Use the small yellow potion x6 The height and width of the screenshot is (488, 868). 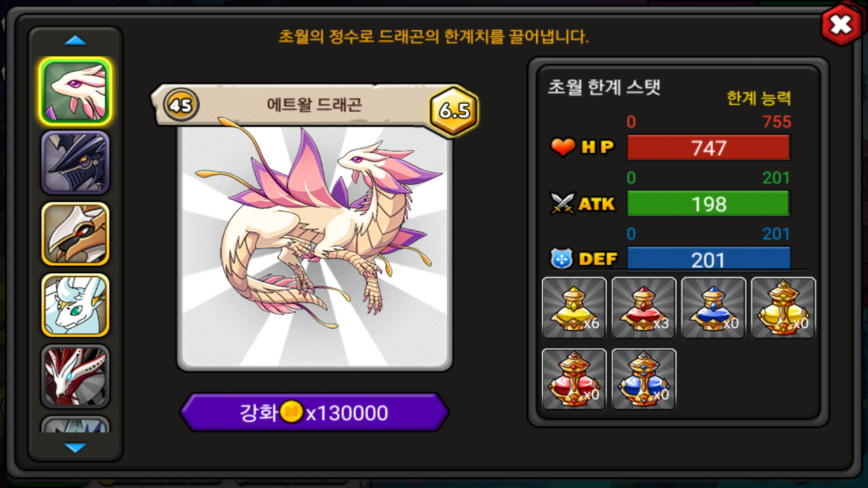pyautogui.click(x=574, y=308)
